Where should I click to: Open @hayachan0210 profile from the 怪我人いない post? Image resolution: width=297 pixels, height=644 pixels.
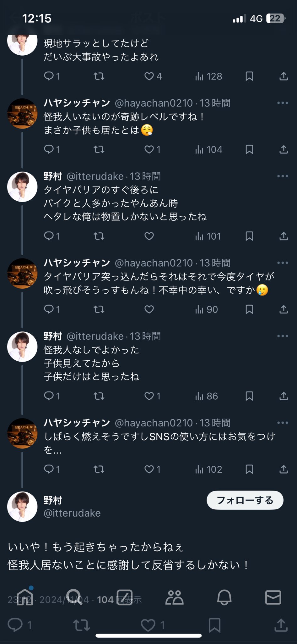tap(154, 103)
